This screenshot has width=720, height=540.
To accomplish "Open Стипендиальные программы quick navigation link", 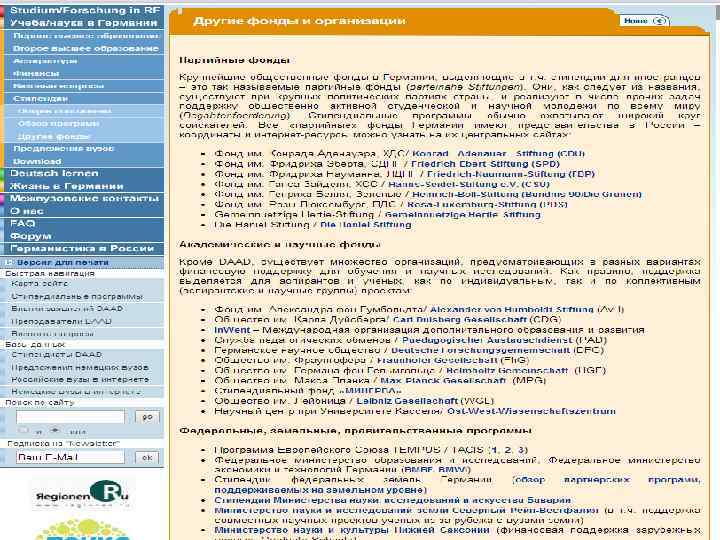I will point(77,297).
